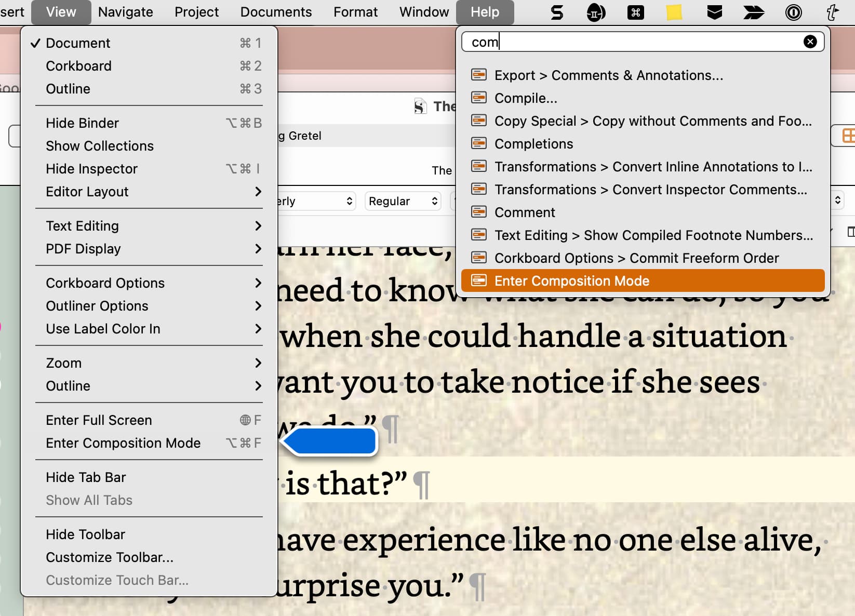Open the Project menu
Viewport: 855px width, 616px height.
click(196, 12)
